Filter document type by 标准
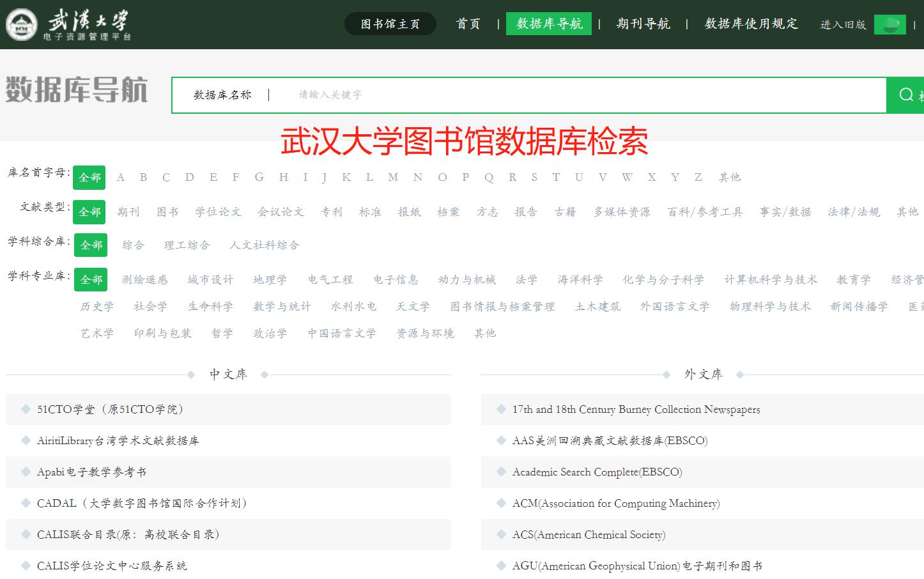This screenshot has height=579, width=924. click(370, 212)
